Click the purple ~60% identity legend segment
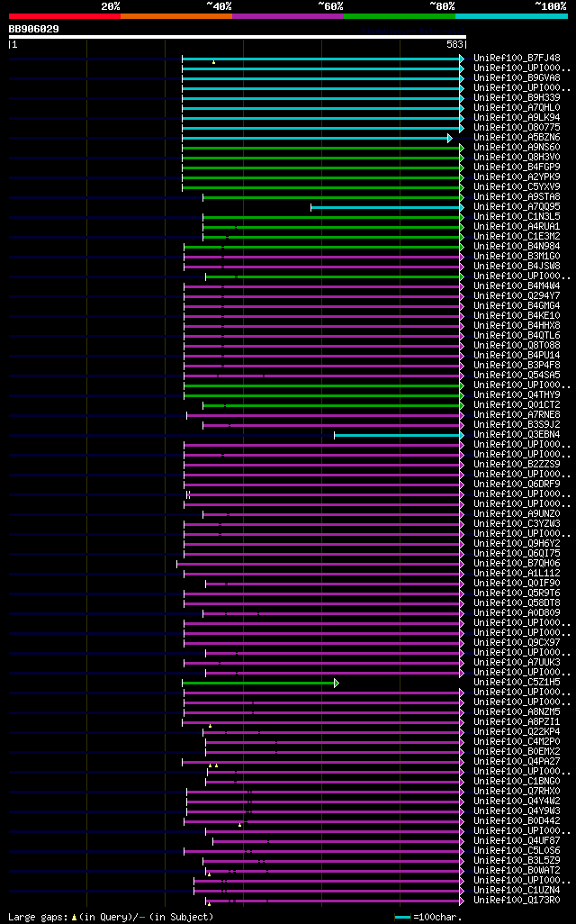 pos(288,16)
